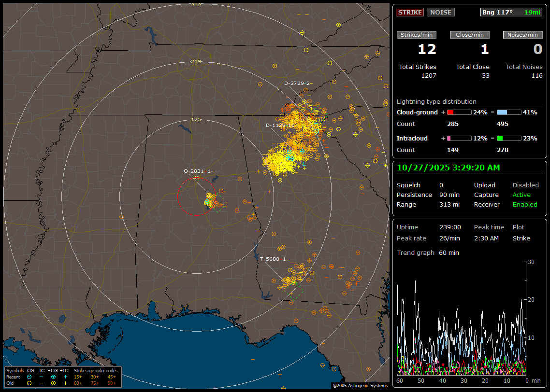Select the O-2031-1 storm cell label
Screen dimensions: 550x392
[x=198, y=171]
